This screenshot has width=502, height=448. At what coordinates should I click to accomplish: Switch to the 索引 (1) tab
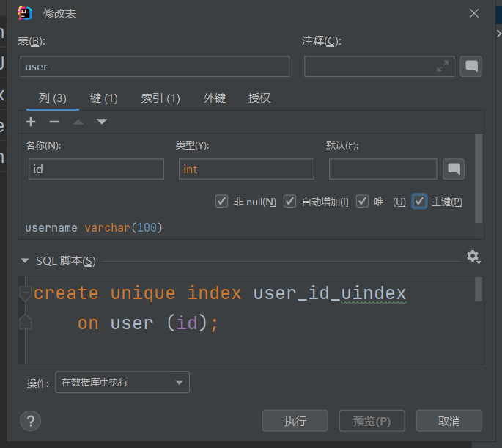pos(160,98)
